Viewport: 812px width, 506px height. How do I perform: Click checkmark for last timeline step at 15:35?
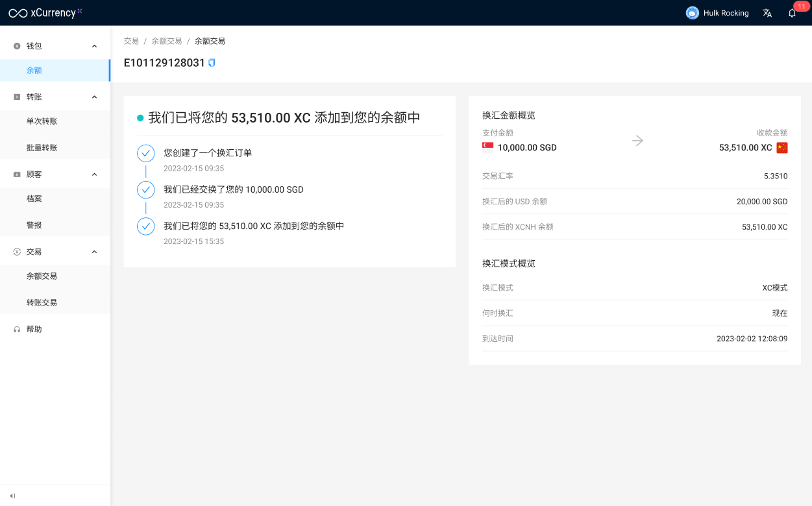pyautogui.click(x=146, y=226)
